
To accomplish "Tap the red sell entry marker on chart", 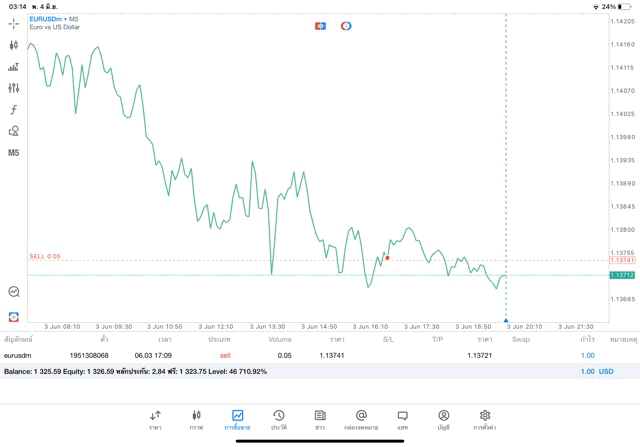I will [387, 258].
